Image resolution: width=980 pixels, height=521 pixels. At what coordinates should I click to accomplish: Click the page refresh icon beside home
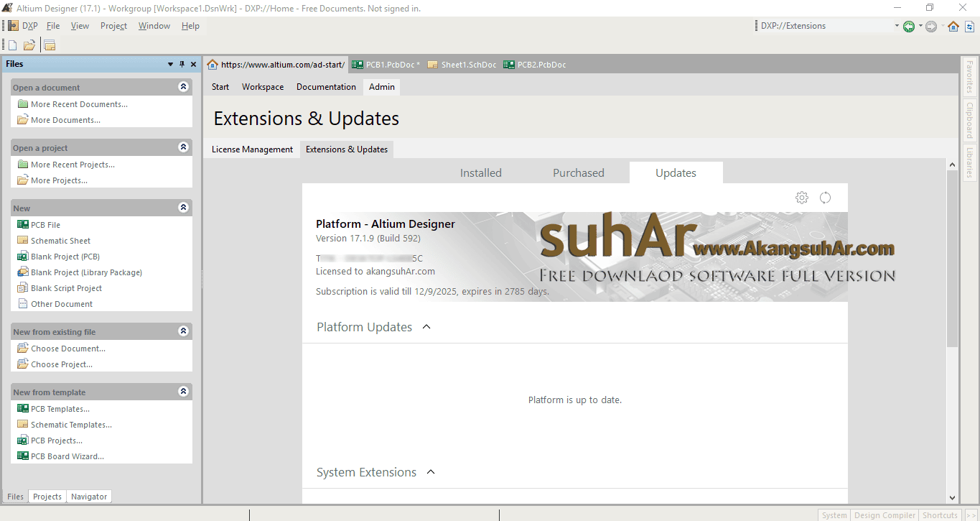(969, 26)
